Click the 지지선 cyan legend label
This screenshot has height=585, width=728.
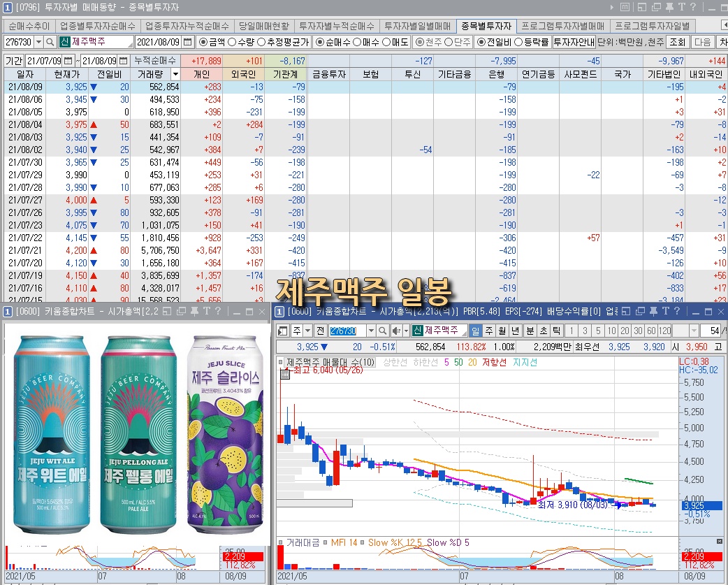point(525,362)
